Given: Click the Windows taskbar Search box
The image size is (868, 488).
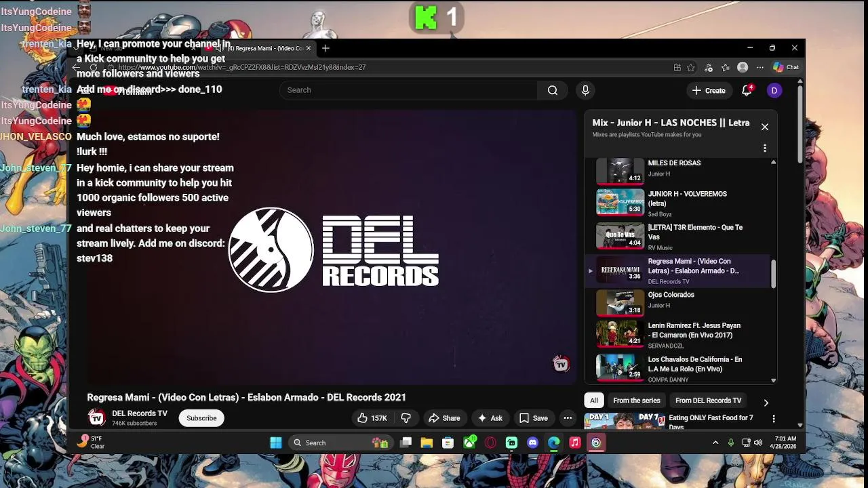Looking at the screenshot, I should [341, 443].
